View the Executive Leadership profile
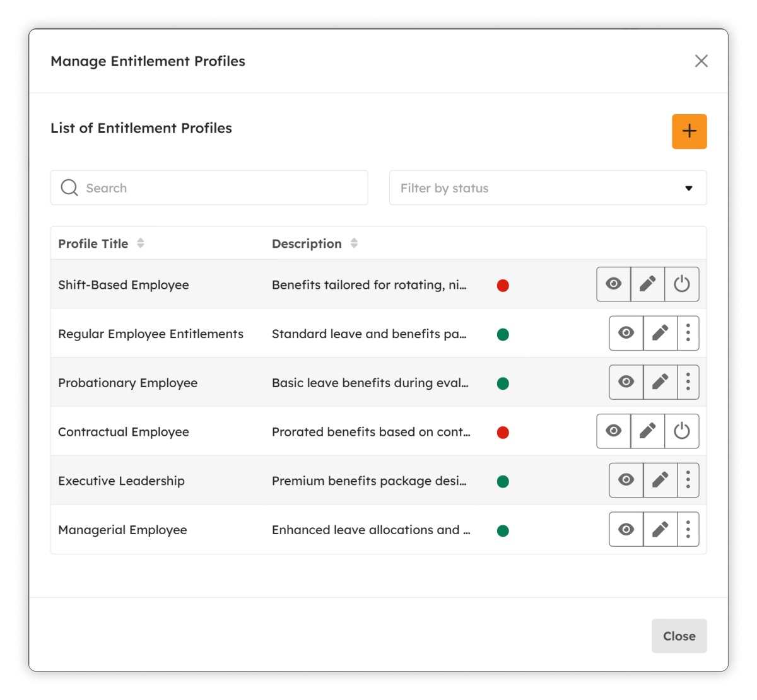Screen dimensions: 757x700 (x=626, y=480)
